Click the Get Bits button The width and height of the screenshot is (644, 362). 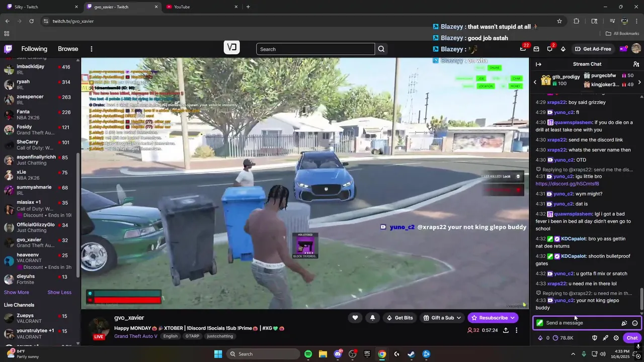click(x=399, y=318)
